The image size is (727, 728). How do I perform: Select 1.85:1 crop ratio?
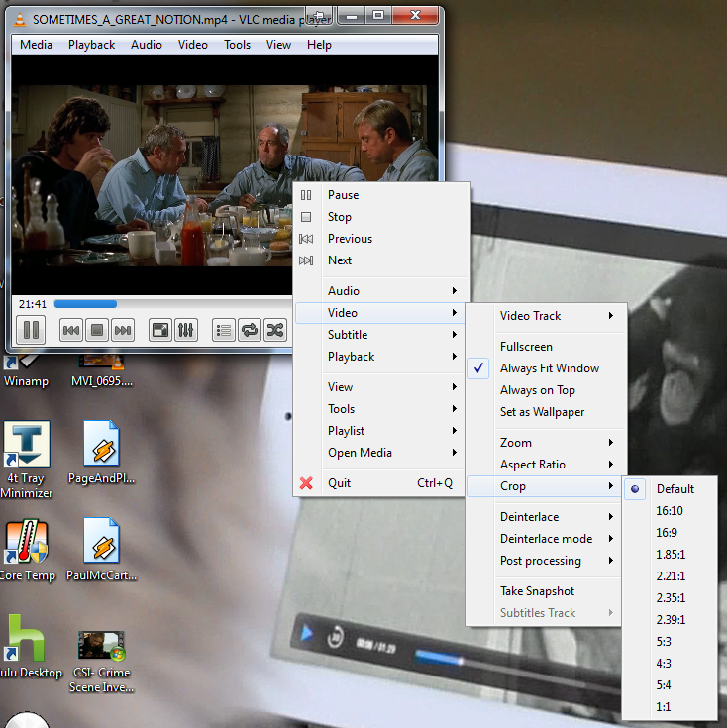[x=670, y=555]
